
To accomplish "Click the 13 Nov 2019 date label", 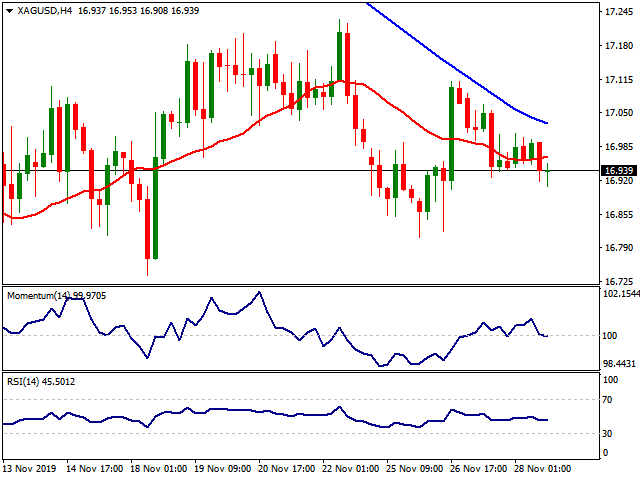I will click(x=29, y=469).
